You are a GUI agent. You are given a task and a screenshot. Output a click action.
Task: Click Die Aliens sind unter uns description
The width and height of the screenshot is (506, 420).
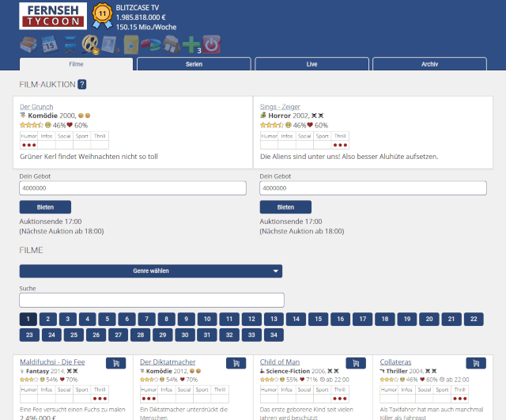click(x=349, y=157)
